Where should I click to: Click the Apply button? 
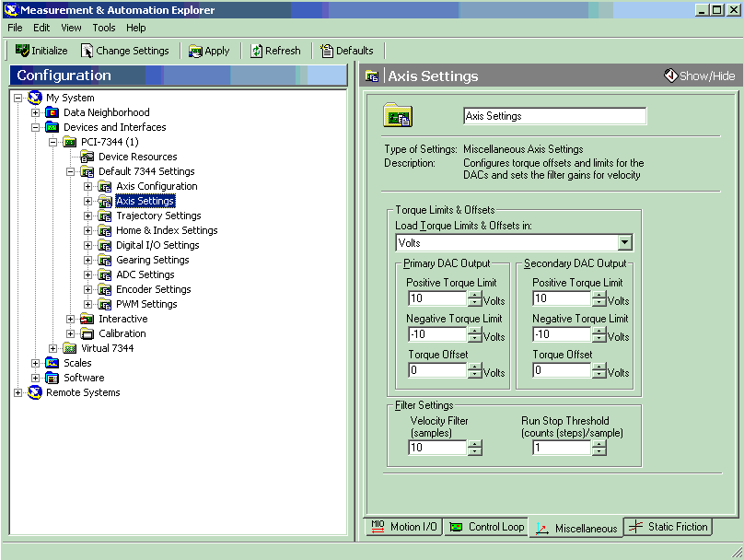coord(209,51)
